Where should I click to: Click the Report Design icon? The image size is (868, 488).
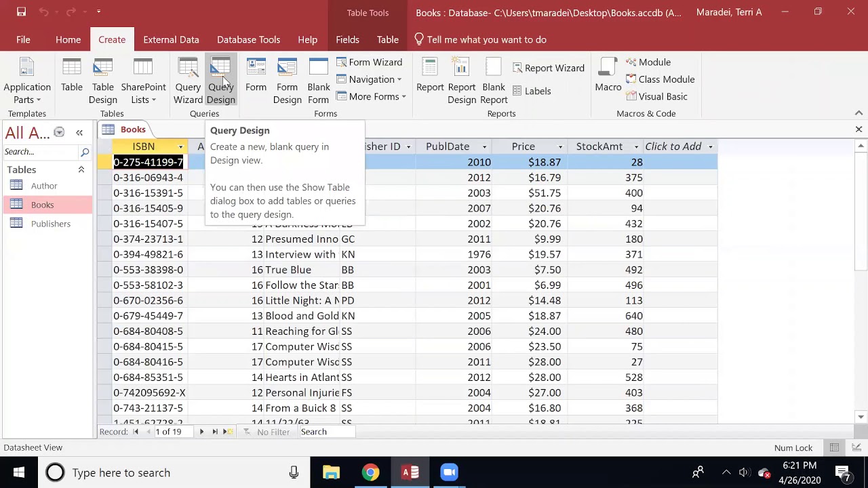[x=461, y=80]
